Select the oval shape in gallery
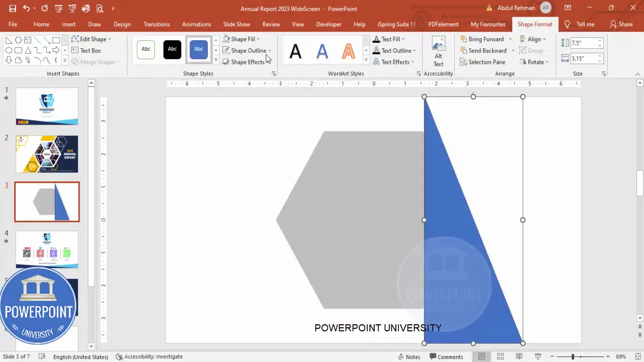The image size is (644, 362). click(9, 50)
